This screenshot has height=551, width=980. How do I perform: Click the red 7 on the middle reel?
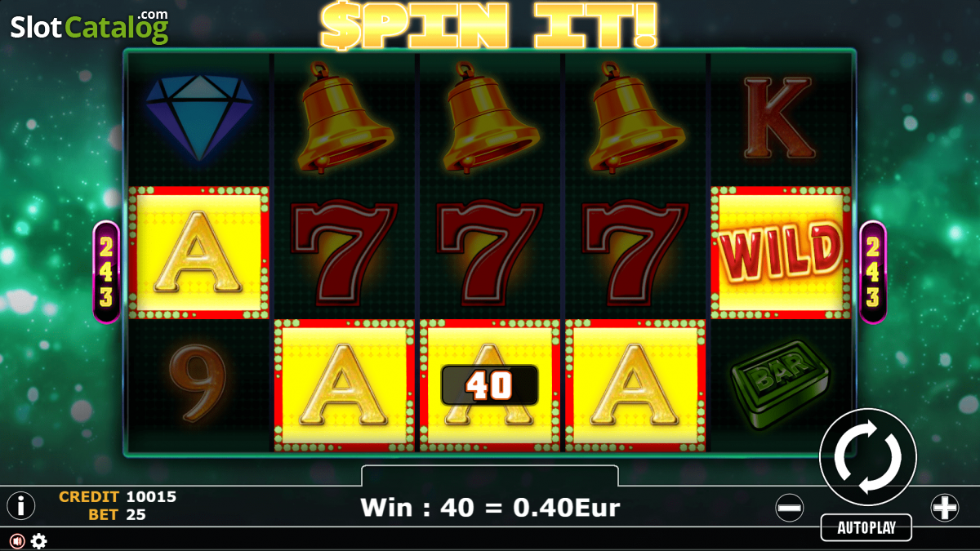coord(489,252)
